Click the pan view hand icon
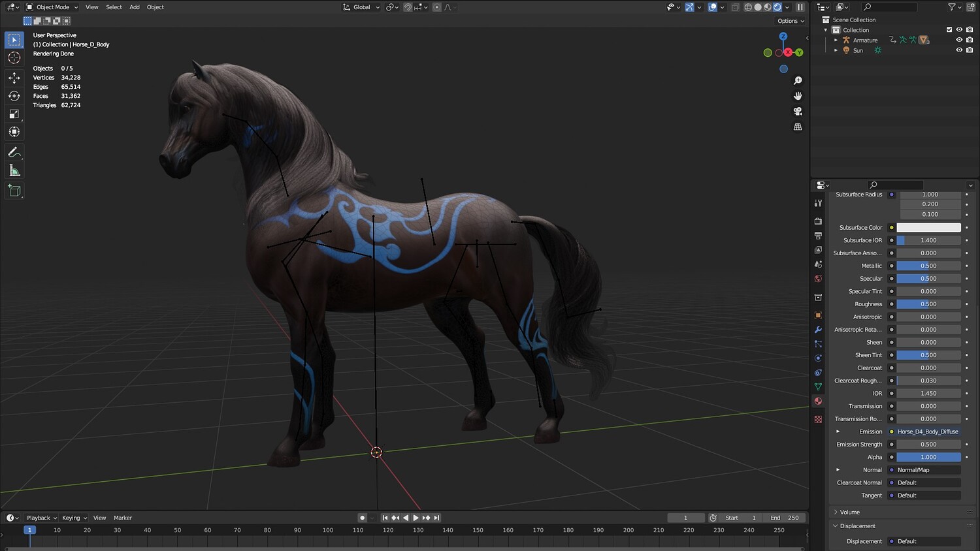The height and width of the screenshot is (551, 980). point(798,96)
